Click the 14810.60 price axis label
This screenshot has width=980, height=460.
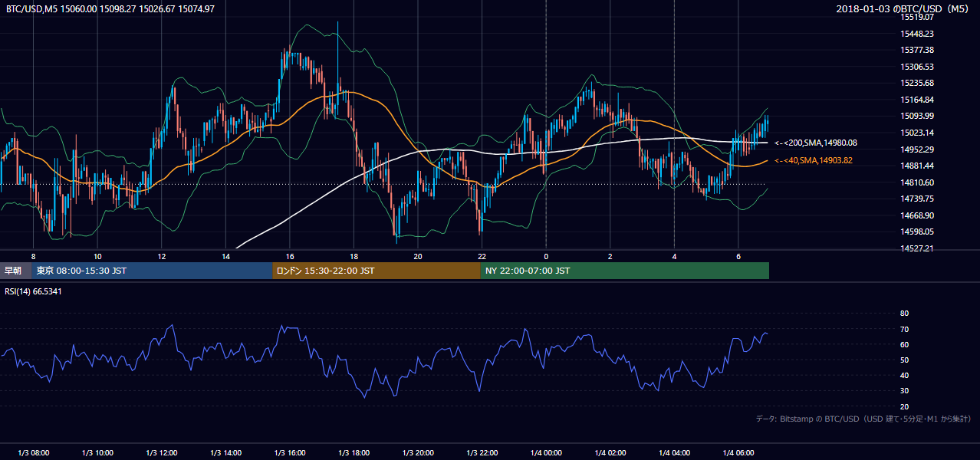point(917,182)
